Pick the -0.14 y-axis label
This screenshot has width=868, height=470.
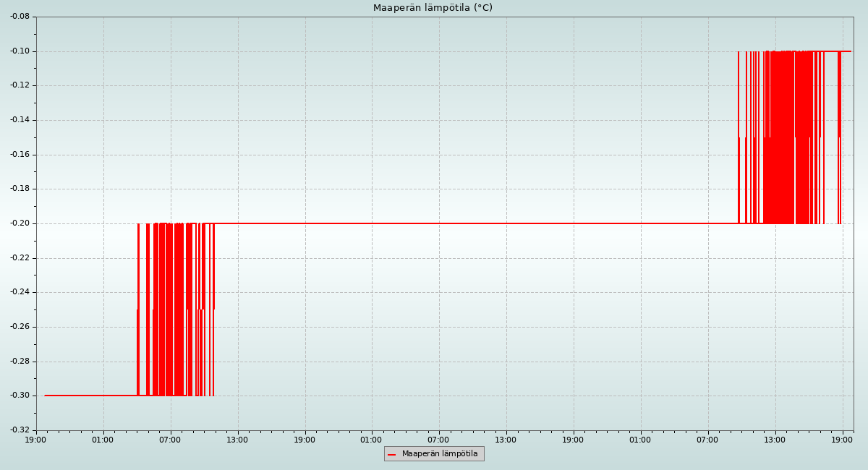click(18, 120)
